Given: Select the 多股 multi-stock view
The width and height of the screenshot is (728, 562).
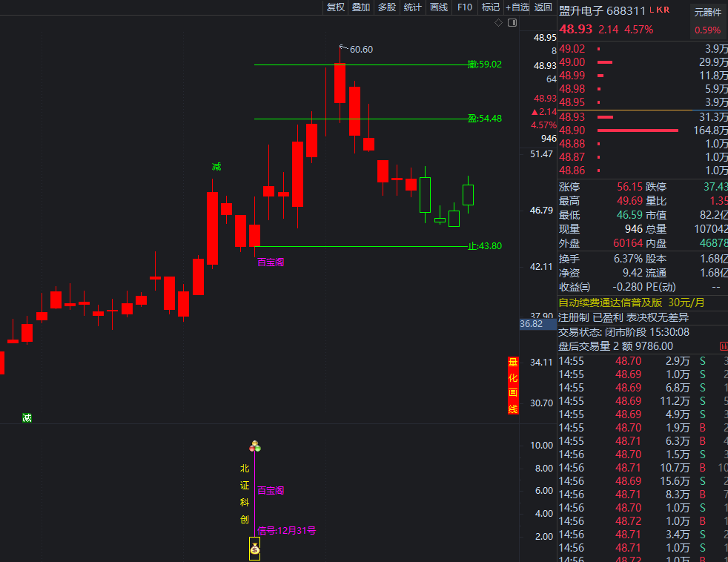Looking at the screenshot, I should (387, 7).
